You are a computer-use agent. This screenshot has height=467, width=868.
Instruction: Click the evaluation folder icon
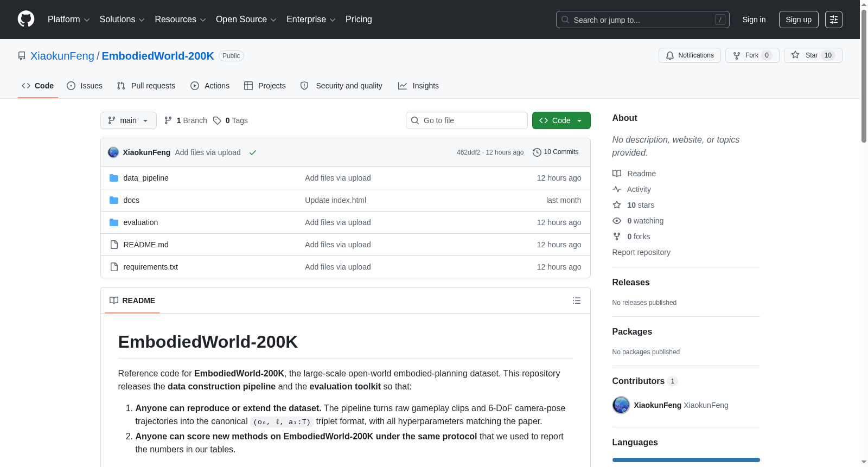[x=114, y=222]
